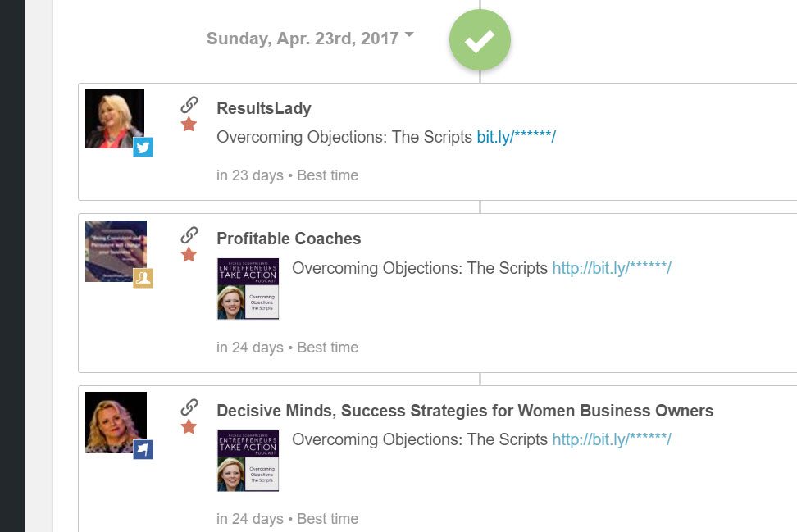Click the link icon on Decisive Minds post
Viewport: 797px width, 532px height.
tap(189, 407)
